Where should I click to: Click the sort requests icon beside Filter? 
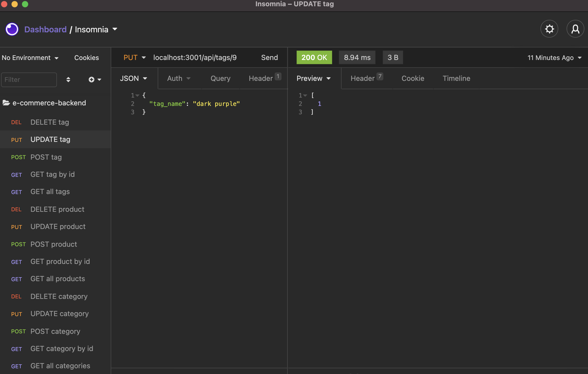[x=68, y=80]
